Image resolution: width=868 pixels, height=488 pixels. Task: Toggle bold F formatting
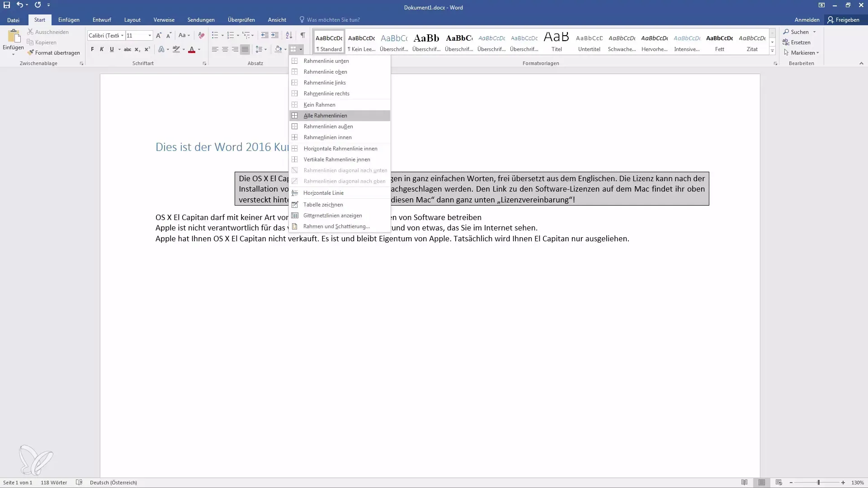(x=93, y=49)
